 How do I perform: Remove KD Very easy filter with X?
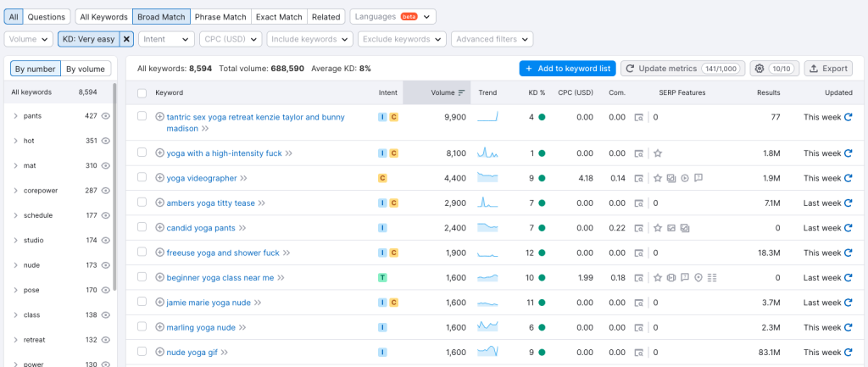127,39
